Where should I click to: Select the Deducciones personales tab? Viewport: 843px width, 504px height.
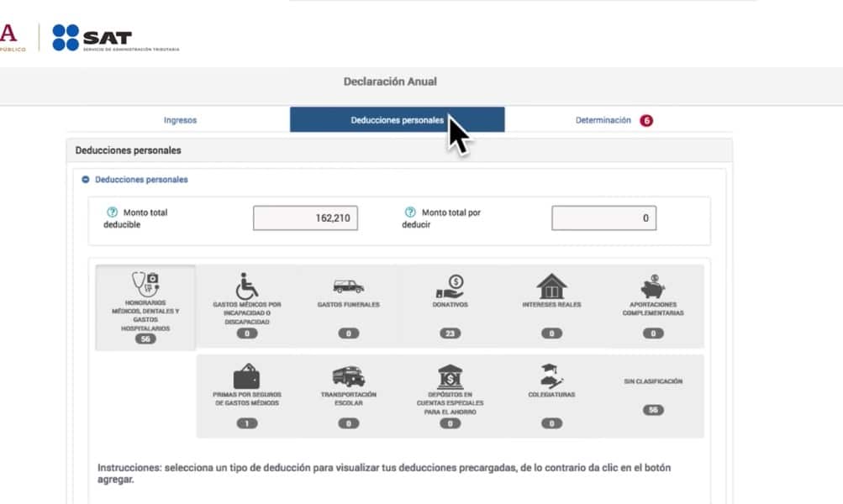397,120
